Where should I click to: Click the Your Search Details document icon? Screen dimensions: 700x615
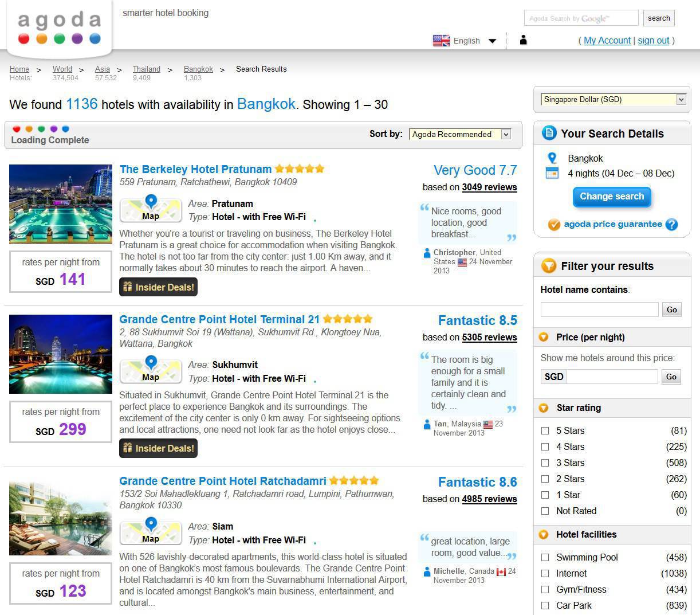[549, 133]
